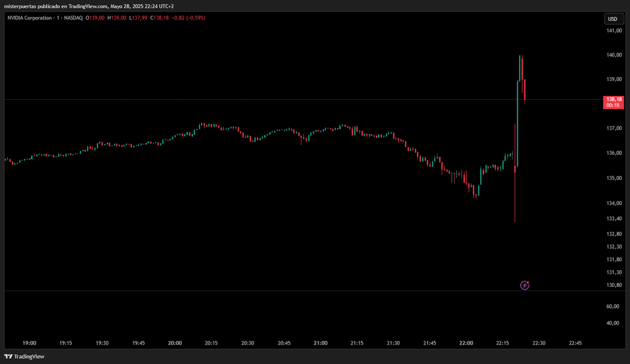This screenshot has width=630, height=364.
Task: Click the 132,80 price axis label
Action: click(x=614, y=234)
